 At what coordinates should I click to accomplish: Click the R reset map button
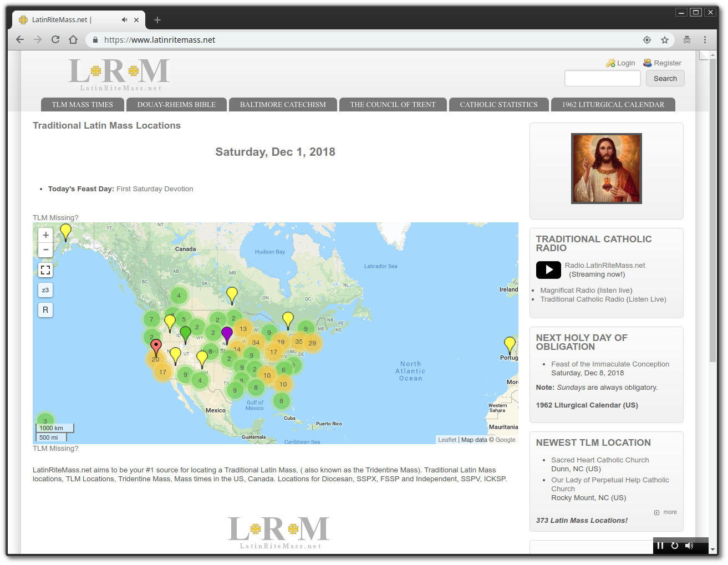(45, 310)
